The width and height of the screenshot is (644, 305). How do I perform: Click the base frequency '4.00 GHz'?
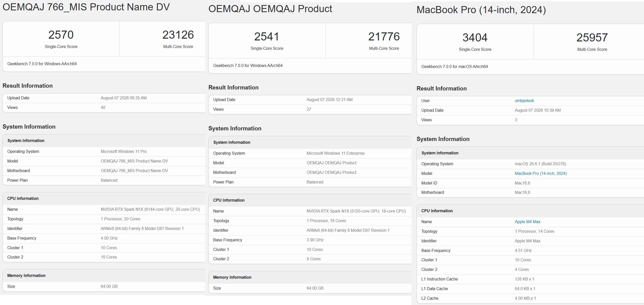tap(109, 238)
